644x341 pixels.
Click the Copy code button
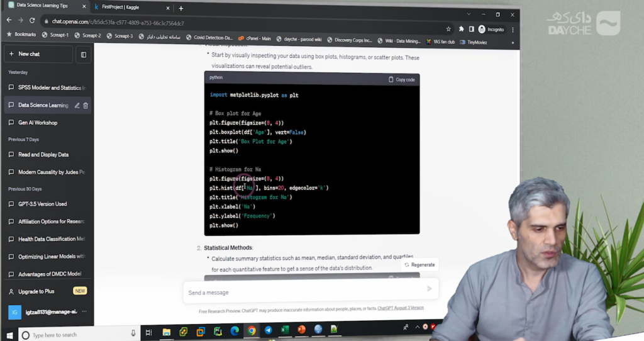[401, 79]
